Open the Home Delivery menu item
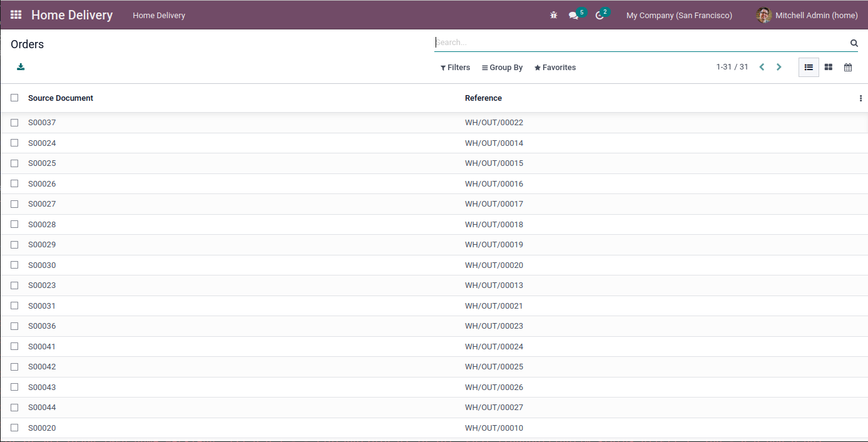The image size is (868, 442). 159,15
